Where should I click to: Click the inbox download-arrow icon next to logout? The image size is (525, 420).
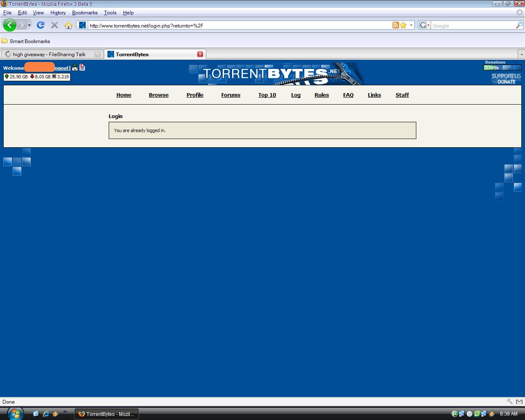(75, 67)
